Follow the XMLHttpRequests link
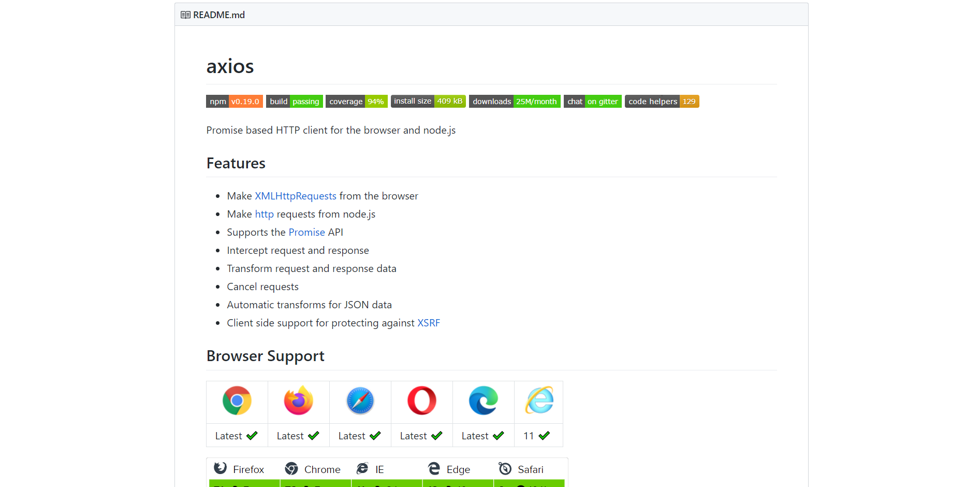 [x=296, y=196]
